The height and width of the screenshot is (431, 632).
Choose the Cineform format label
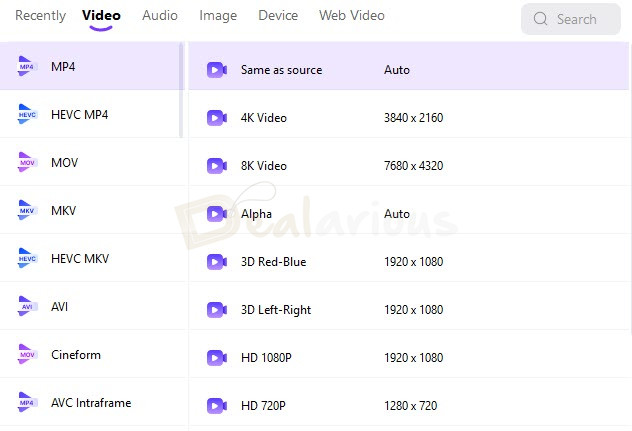pos(76,354)
